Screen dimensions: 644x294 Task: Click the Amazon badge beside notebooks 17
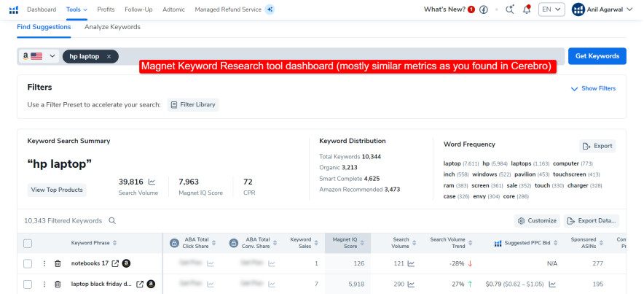click(x=127, y=263)
